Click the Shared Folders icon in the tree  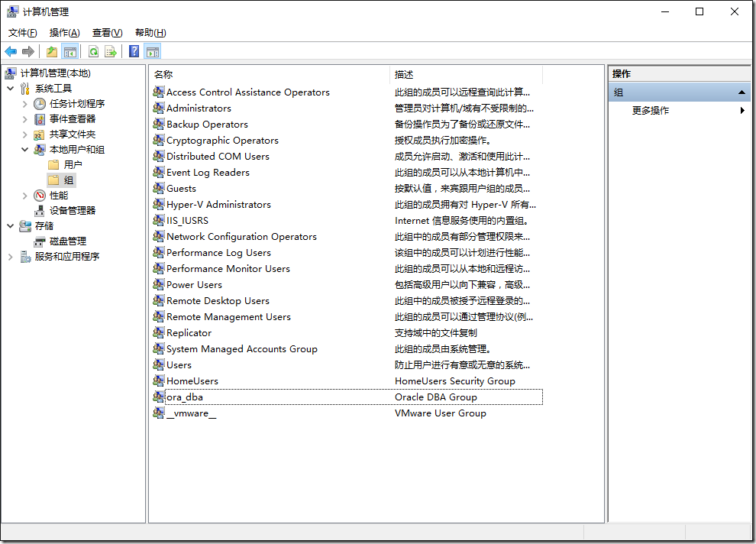[40, 134]
